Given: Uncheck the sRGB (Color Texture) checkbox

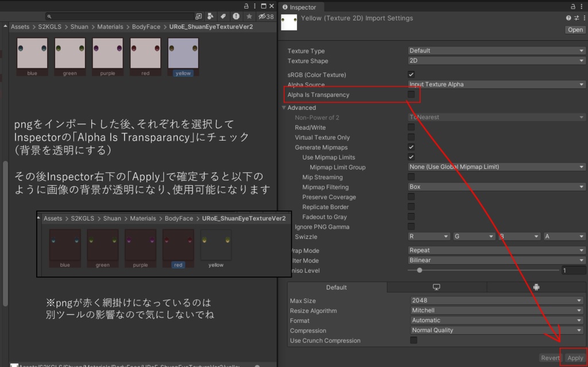Looking at the screenshot, I should coord(411,75).
